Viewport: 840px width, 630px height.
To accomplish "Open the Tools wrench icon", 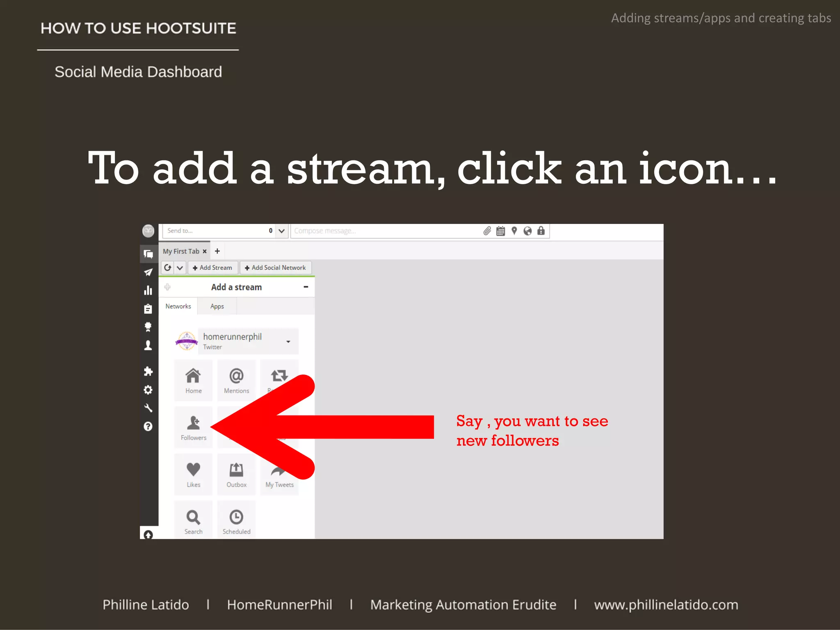I will click(x=148, y=408).
